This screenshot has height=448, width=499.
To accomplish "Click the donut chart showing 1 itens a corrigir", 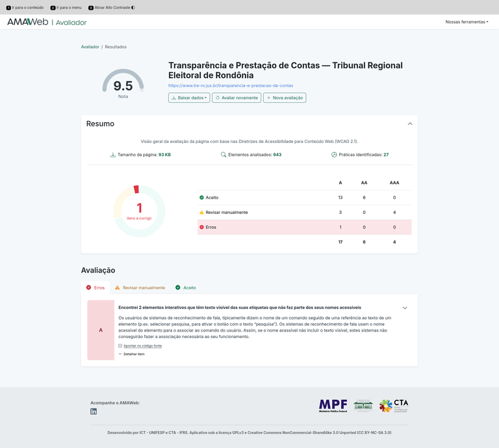I will (139, 211).
